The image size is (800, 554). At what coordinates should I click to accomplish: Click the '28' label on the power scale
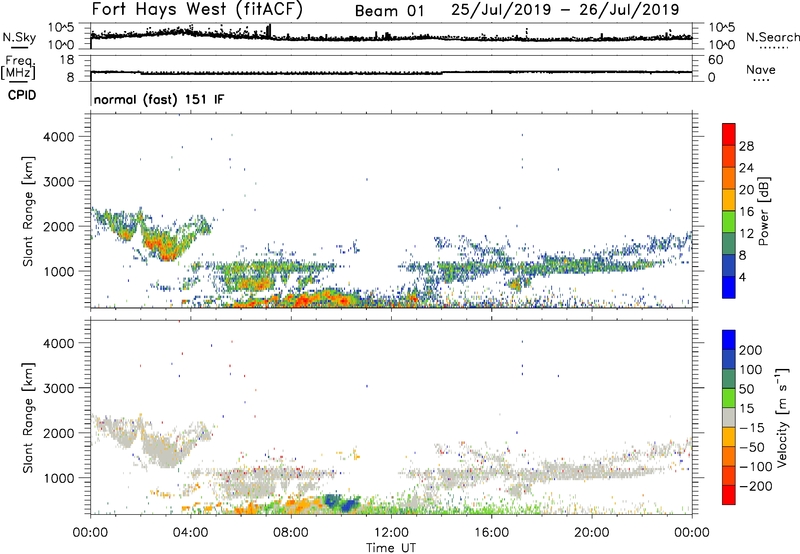click(x=746, y=146)
